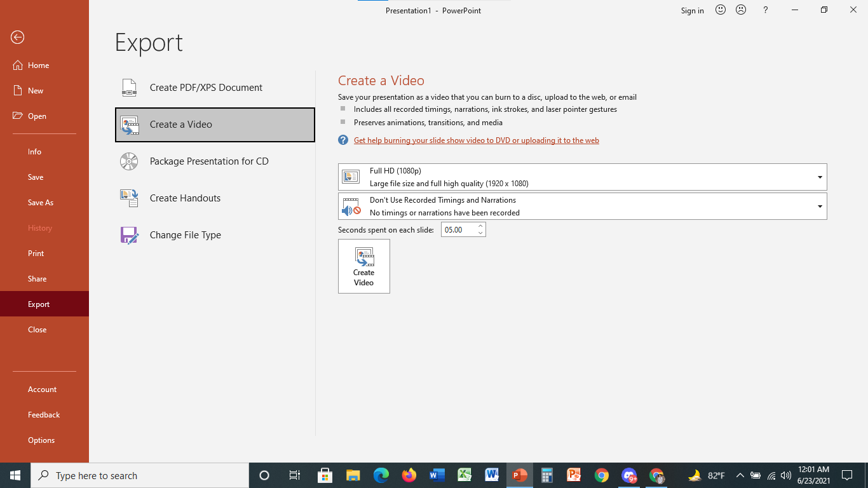
Task: Click the seconds per slide input field
Action: click(x=458, y=230)
